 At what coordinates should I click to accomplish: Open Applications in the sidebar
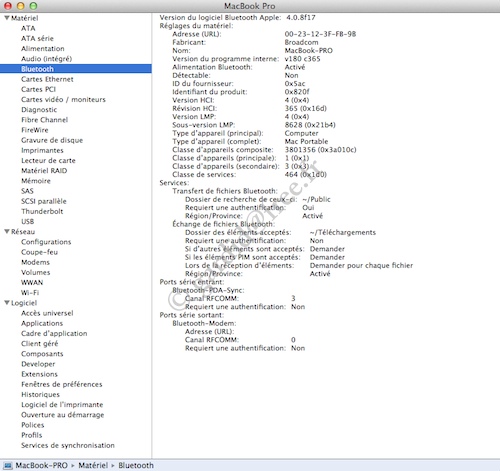click(x=42, y=323)
